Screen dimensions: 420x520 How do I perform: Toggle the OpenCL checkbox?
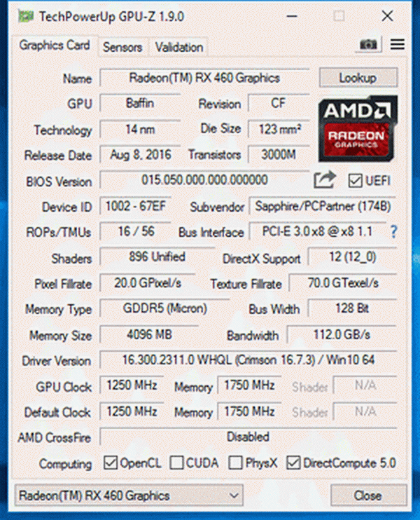tap(110, 463)
